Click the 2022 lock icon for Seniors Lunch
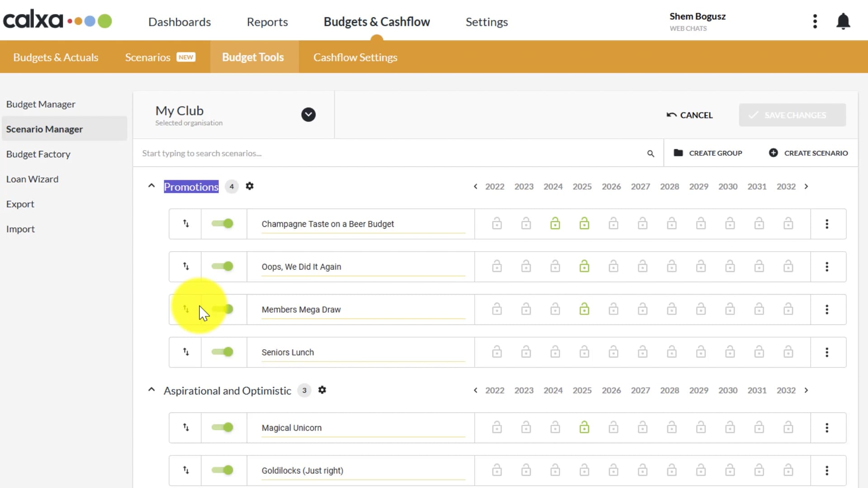The image size is (868, 488). [x=497, y=352]
